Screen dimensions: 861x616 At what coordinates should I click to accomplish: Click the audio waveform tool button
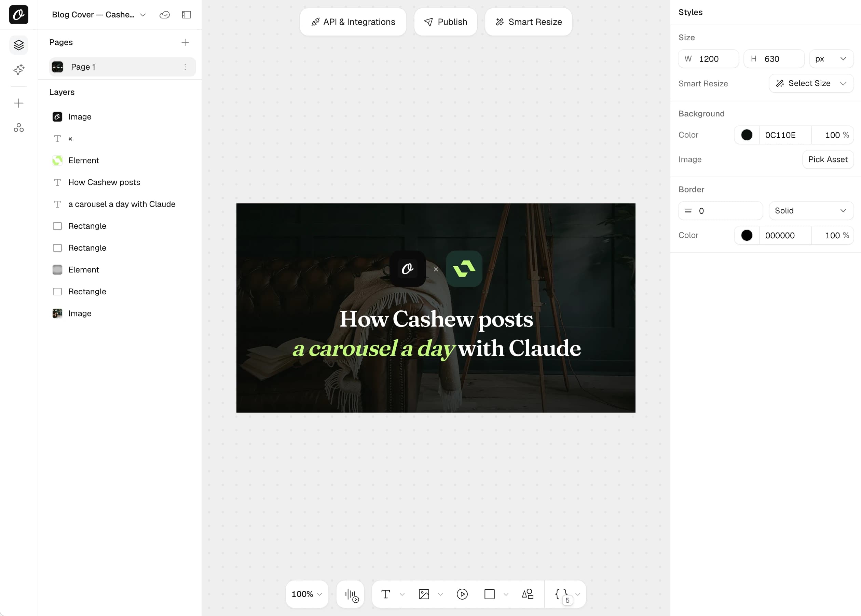pyautogui.click(x=350, y=594)
